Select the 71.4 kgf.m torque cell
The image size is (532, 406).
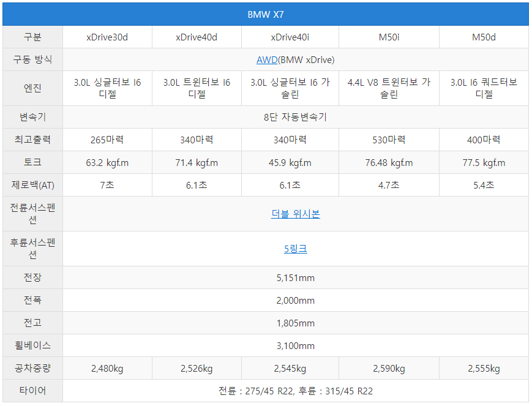click(x=197, y=163)
